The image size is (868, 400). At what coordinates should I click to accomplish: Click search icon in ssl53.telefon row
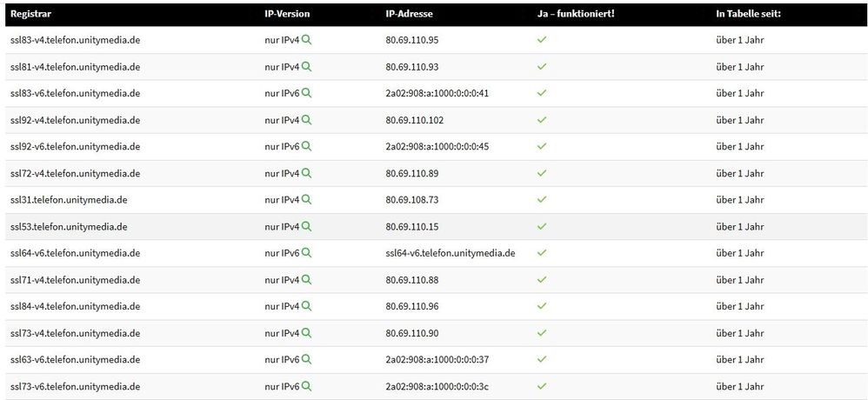pyautogui.click(x=306, y=226)
